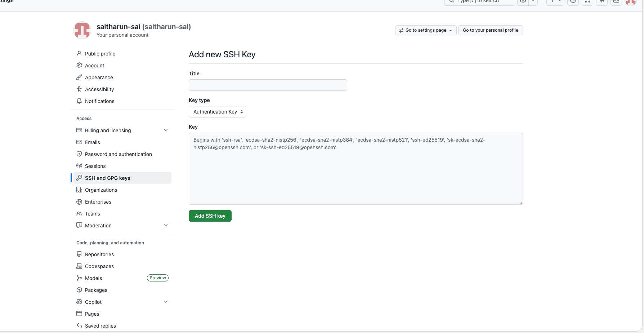Image resolution: width=644 pixels, height=333 pixels.
Task: Open Saved replies reply-arrow icon
Action: point(79,326)
